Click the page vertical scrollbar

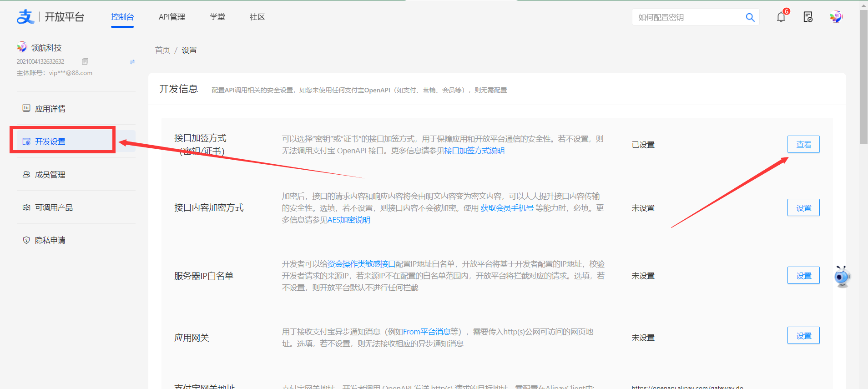(x=863, y=77)
